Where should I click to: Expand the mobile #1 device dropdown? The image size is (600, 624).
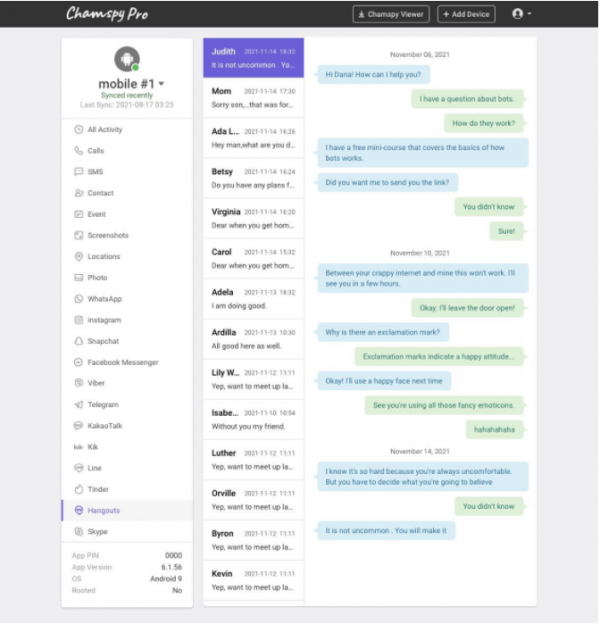click(161, 84)
